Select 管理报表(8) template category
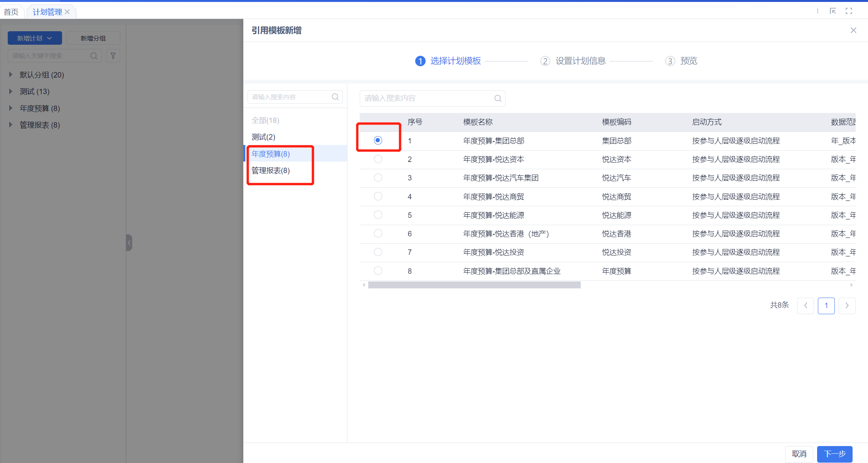The height and width of the screenshot is (463, 868). tap(271, 170)
